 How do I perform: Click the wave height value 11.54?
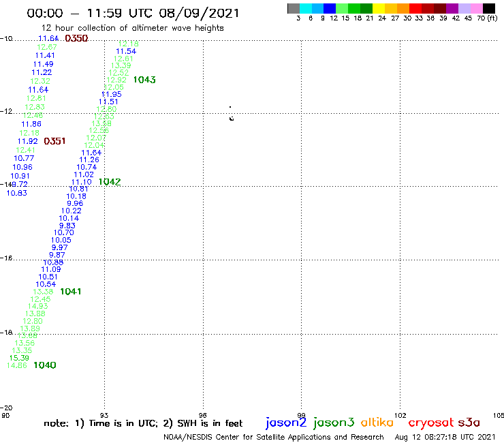click(126, 51)
